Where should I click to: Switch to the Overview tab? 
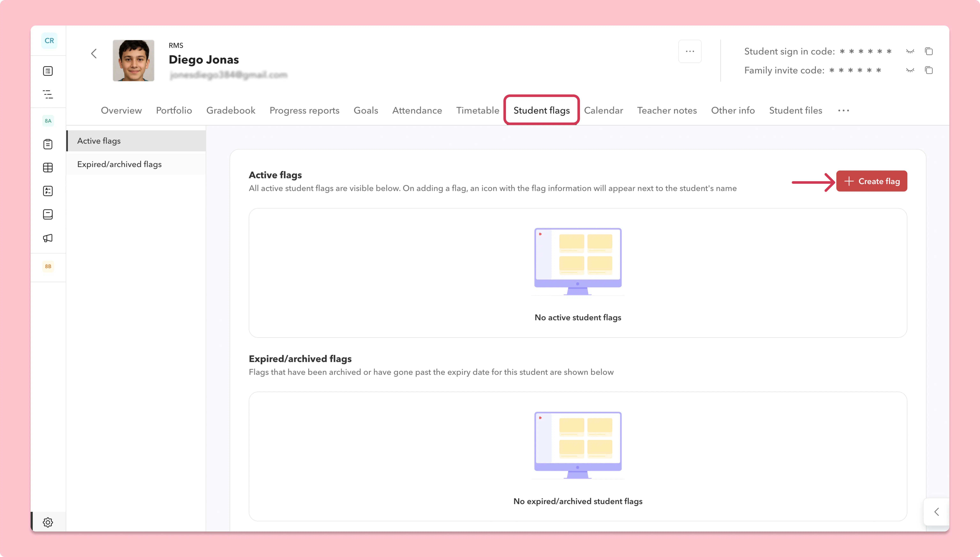click(121, 111)
